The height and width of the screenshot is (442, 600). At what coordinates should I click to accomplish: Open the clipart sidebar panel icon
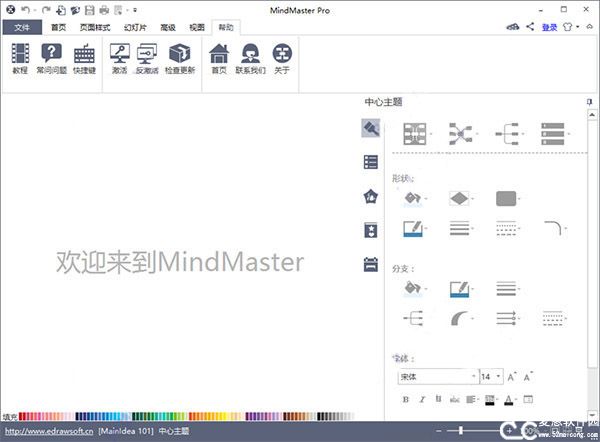[371, 196]
